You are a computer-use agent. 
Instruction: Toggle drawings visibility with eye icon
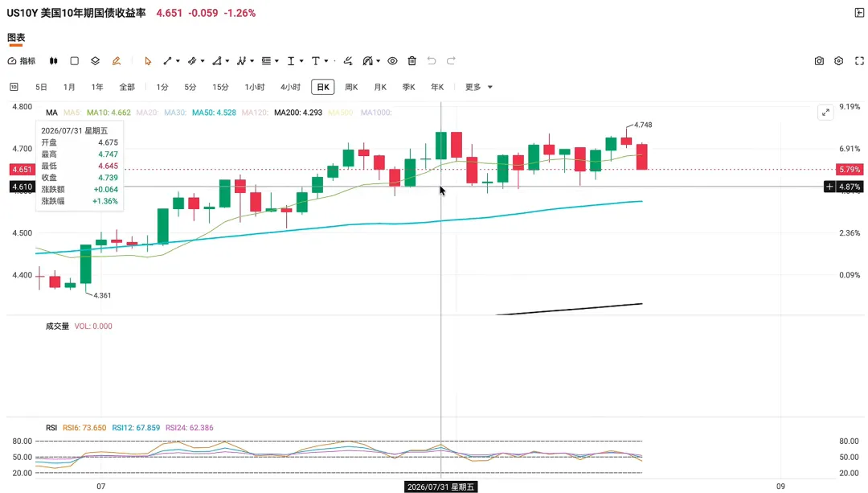(x=392, y=61)
